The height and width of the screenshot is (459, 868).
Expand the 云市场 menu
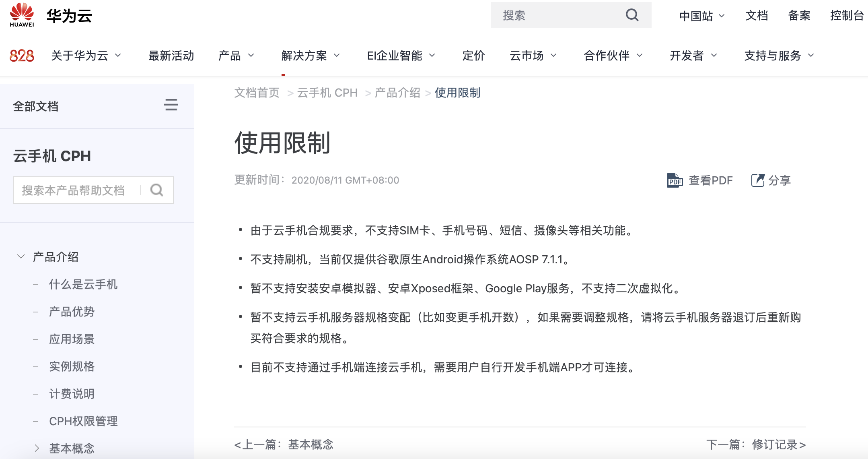533,56
